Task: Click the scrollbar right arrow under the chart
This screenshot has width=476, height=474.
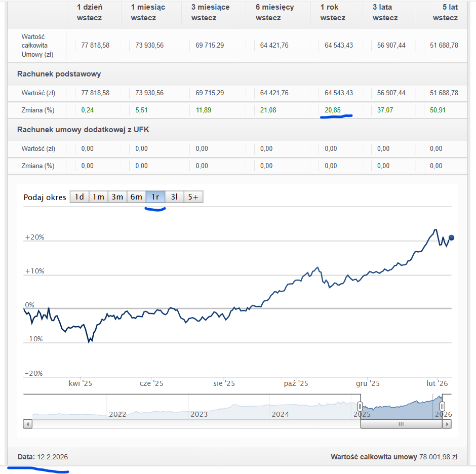Action: tap(446, 424)
